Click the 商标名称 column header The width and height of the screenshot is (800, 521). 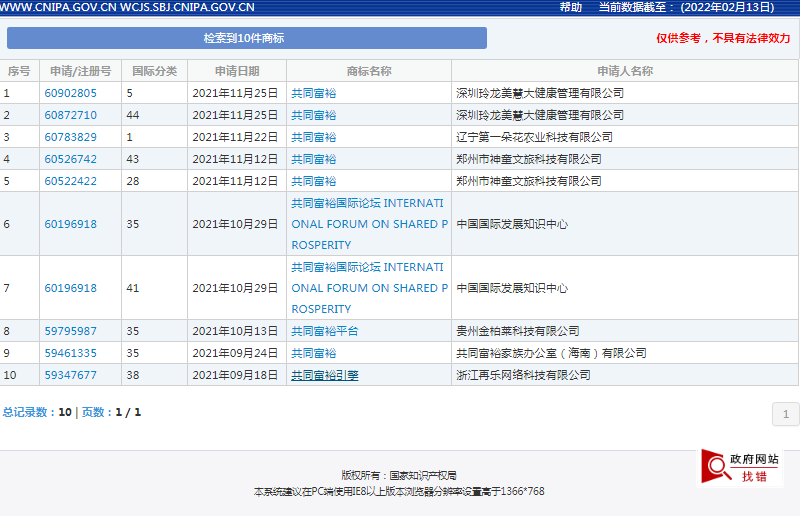click(369, 71)
